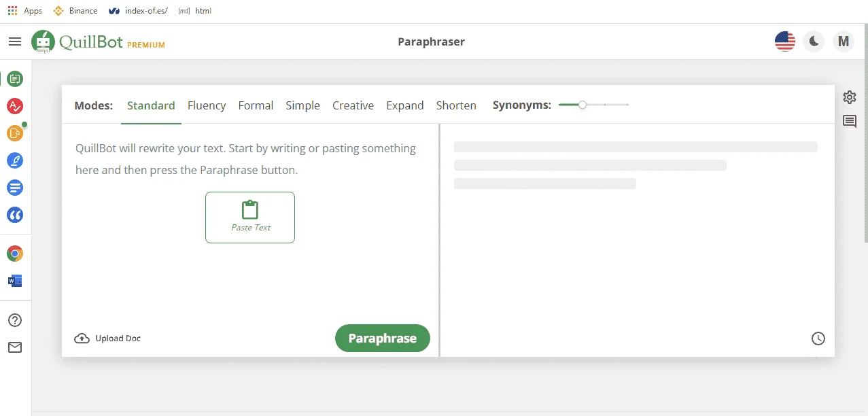Click the PREMIUM label beside logo

point(146,45)
